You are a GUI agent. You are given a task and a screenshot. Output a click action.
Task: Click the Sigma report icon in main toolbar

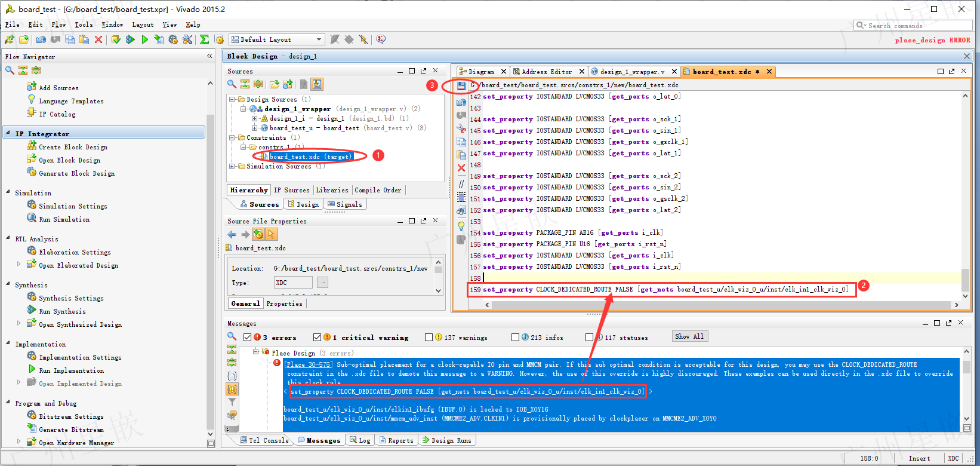pos(205,39)
